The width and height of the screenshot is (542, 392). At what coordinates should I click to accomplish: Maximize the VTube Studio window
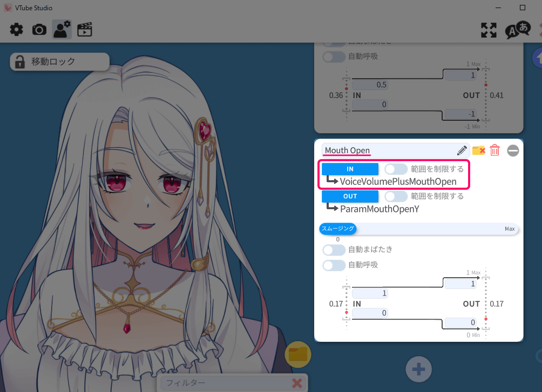click(x=523, y=8)
